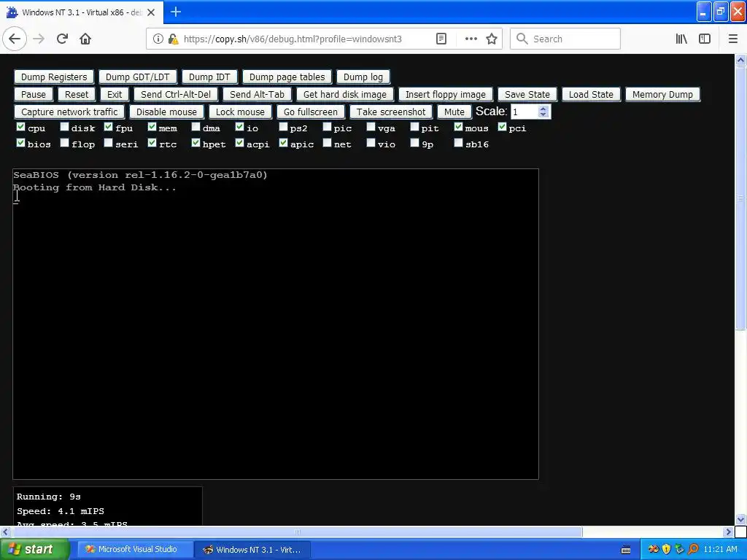This screenshot has height=560, width=747.
Task: Click Dump GDT/LDT button
Action: (x=137, y=77)
